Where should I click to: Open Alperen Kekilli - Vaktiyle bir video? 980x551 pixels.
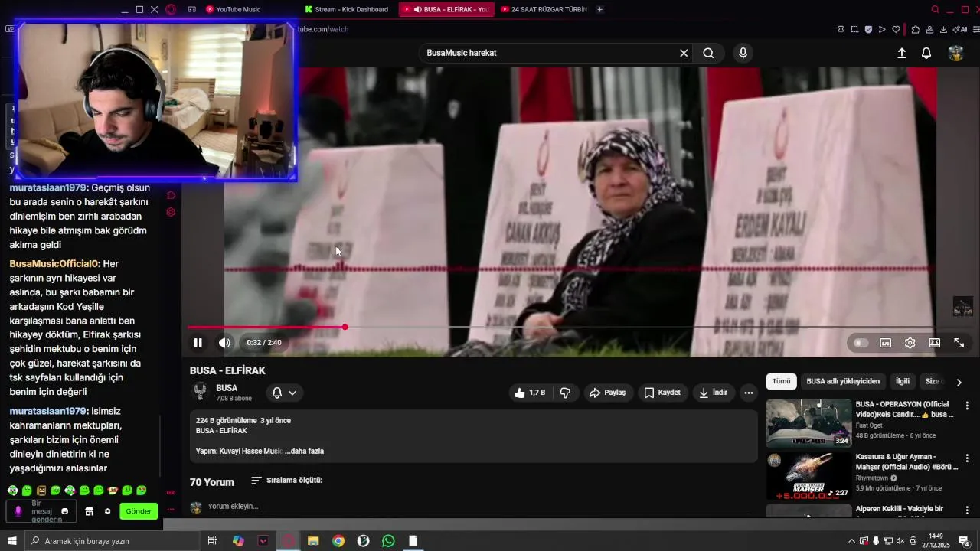click(x=899, y=509)
